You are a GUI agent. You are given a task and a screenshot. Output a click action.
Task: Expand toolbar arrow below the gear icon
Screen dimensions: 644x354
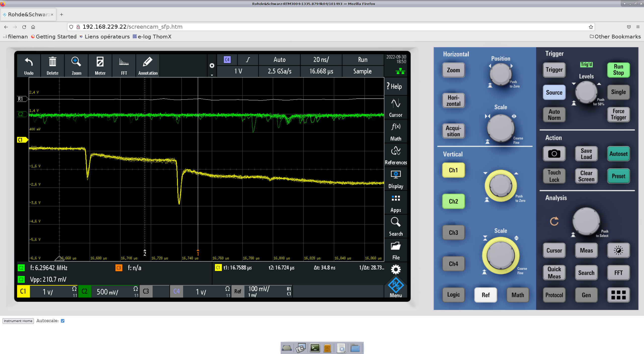point(212,75)
